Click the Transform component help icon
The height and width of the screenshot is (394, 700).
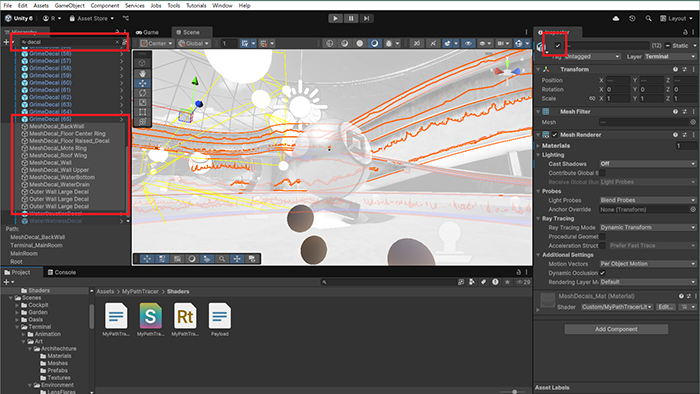coord(675,70)
